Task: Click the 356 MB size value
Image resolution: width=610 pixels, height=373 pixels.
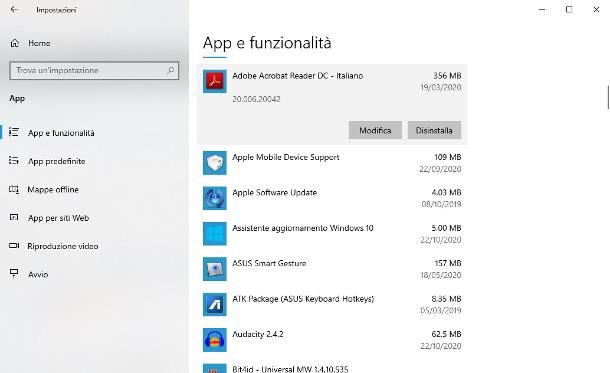Action: 447,75
